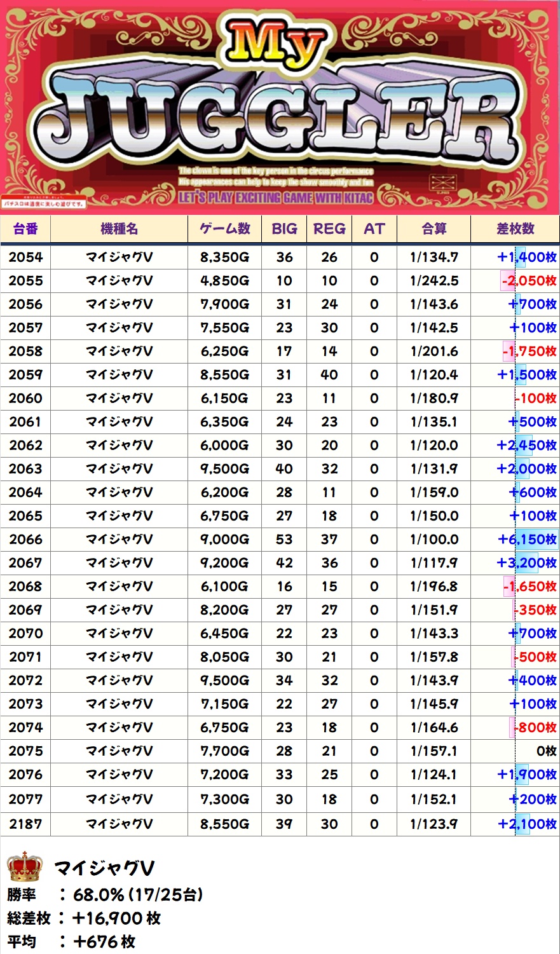Sort by ゲーム数 column header
Viewport: 560px width, 954px height.
tap(224, 229)
